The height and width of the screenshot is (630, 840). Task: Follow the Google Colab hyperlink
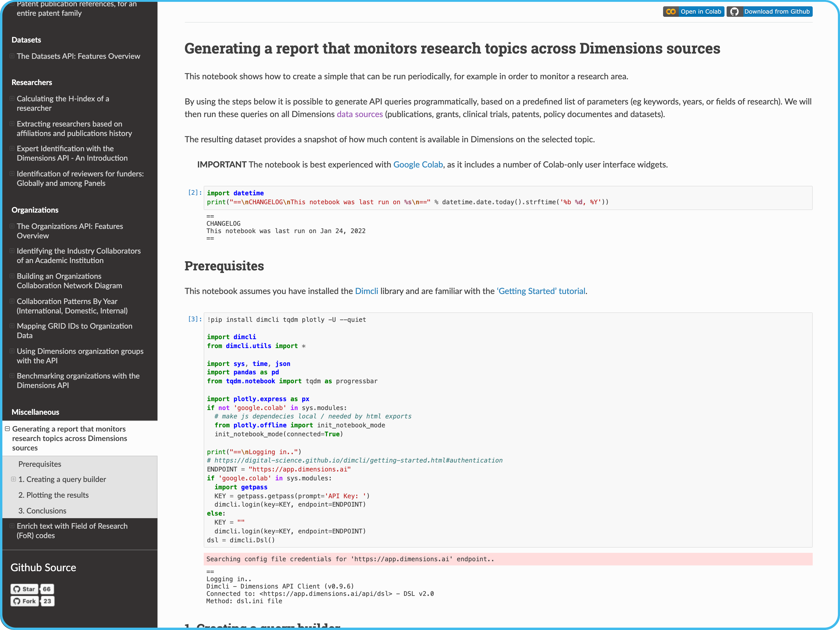click(x=418, y=164)
